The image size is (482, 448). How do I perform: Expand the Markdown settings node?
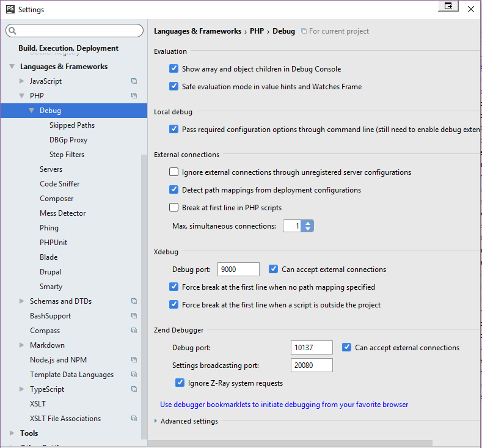[22, 345]
